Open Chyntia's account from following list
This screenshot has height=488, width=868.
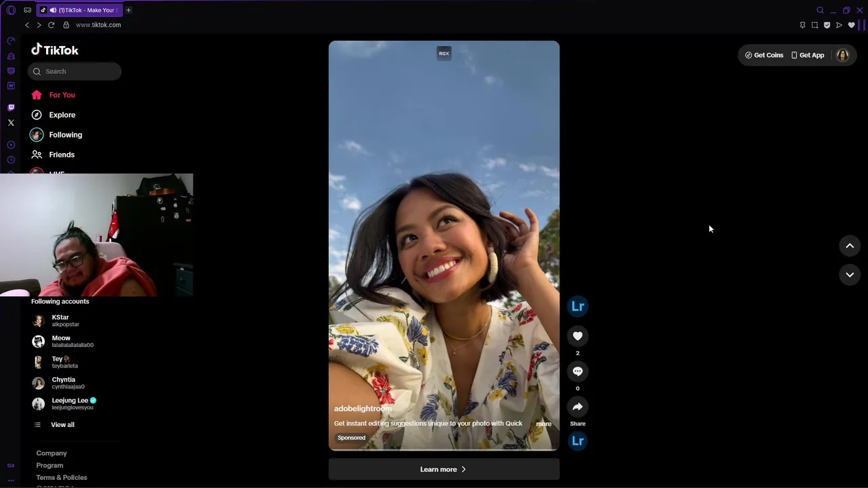click(58, 383)
